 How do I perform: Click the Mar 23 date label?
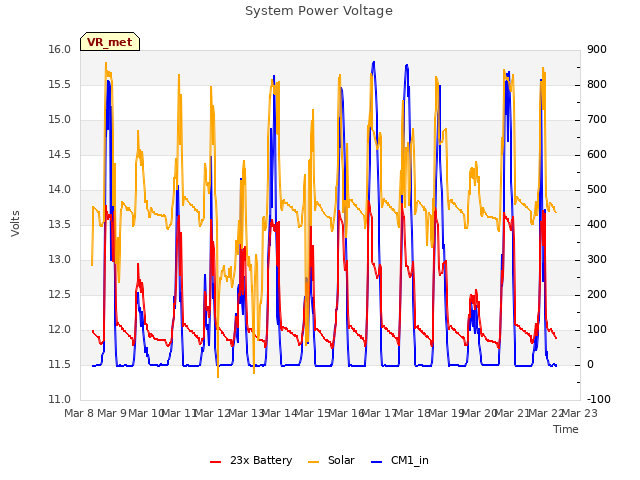click(x=580, y=413)
